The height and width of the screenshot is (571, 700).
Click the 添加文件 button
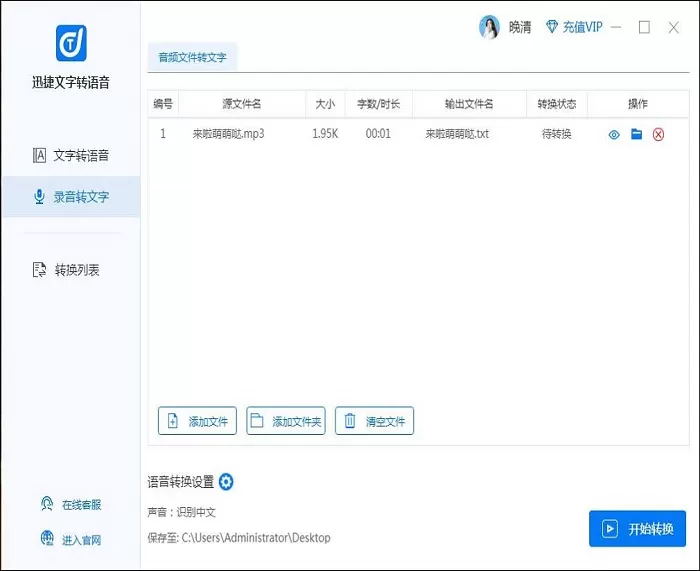pos(197,421)
